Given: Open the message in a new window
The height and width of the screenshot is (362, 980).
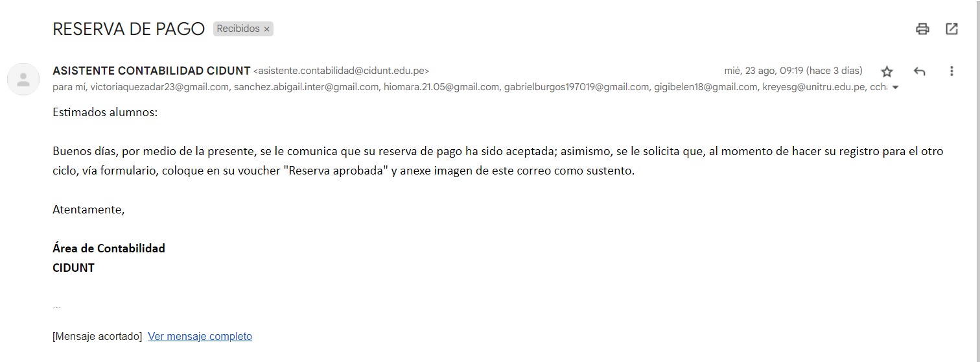Looking at the screenshot, I should 951,29.
